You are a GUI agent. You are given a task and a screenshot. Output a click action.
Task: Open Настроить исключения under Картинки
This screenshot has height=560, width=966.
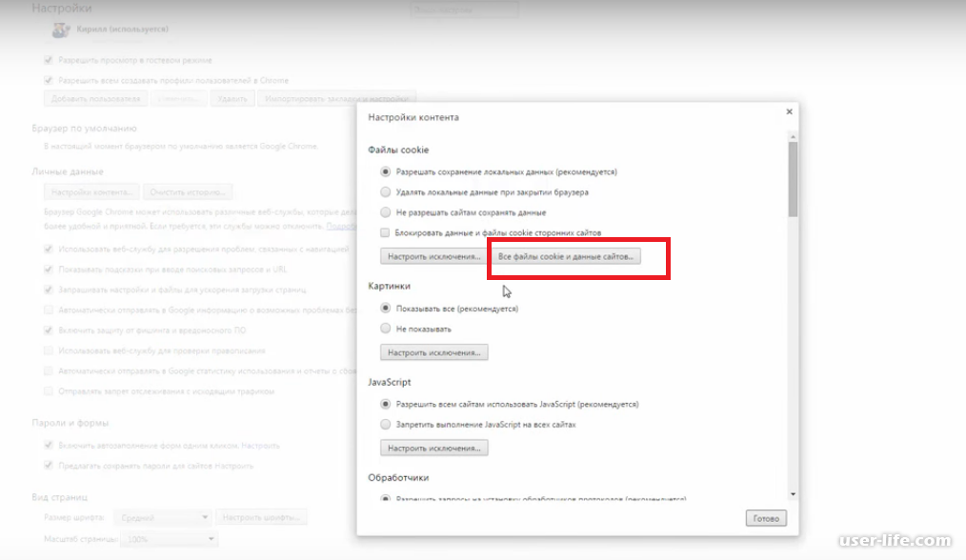pos(433,352)
